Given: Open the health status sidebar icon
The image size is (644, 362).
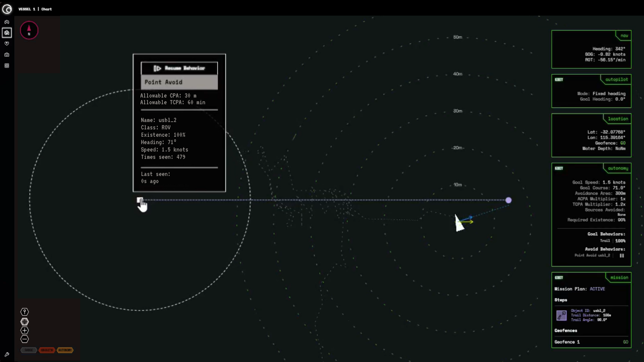Looking at the screenshot, I should pos(7,44).
